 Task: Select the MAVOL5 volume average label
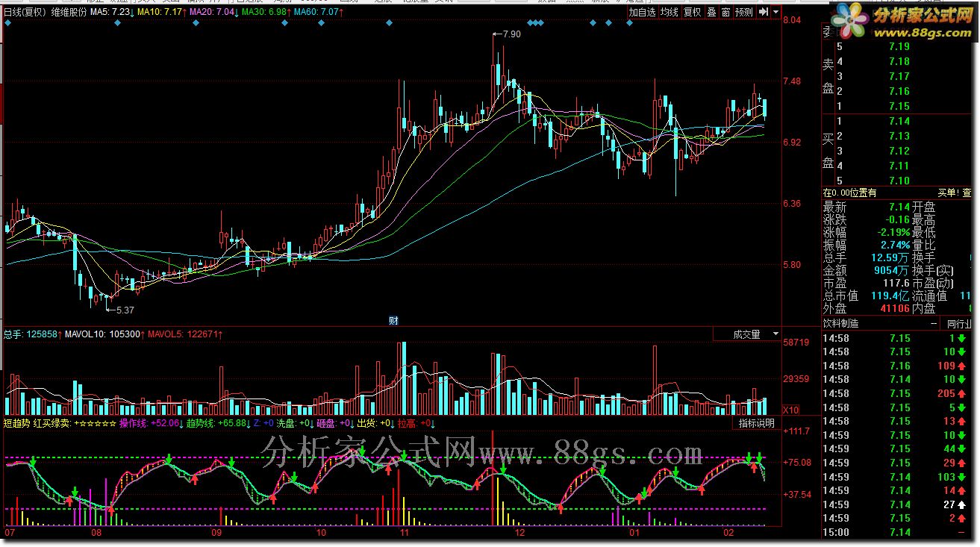click(187, 334)
